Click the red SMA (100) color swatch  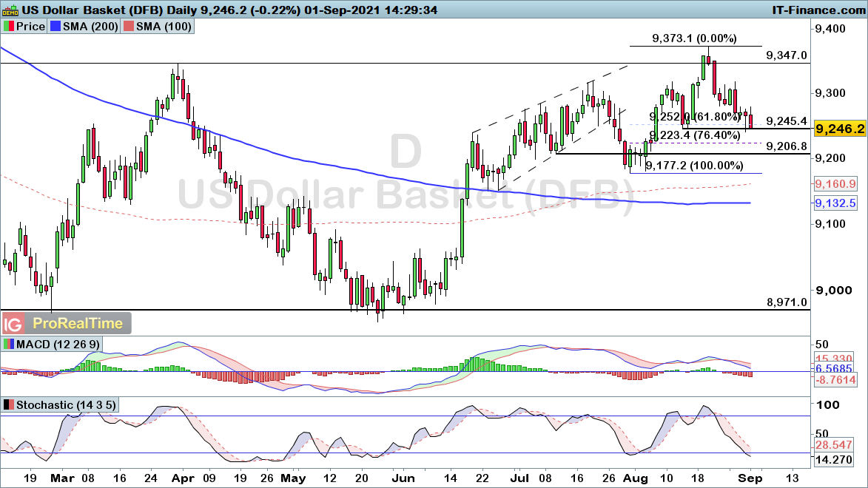129,27
